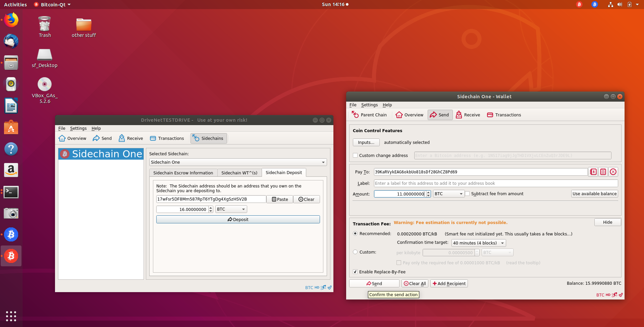Open Confirmation time target dropdown
Image resolution: width=644 pixels, height=327 pixels.
click(x=479, y=243)
